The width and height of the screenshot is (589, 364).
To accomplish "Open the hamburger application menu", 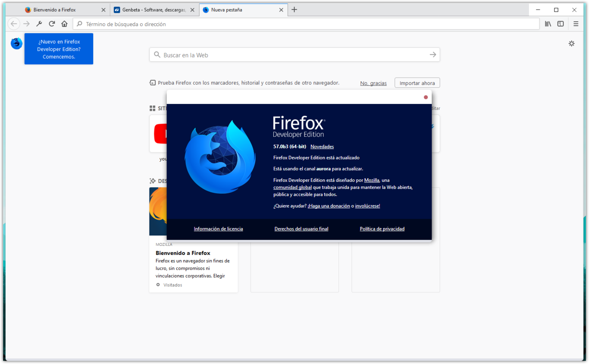I will click(576, 24).
